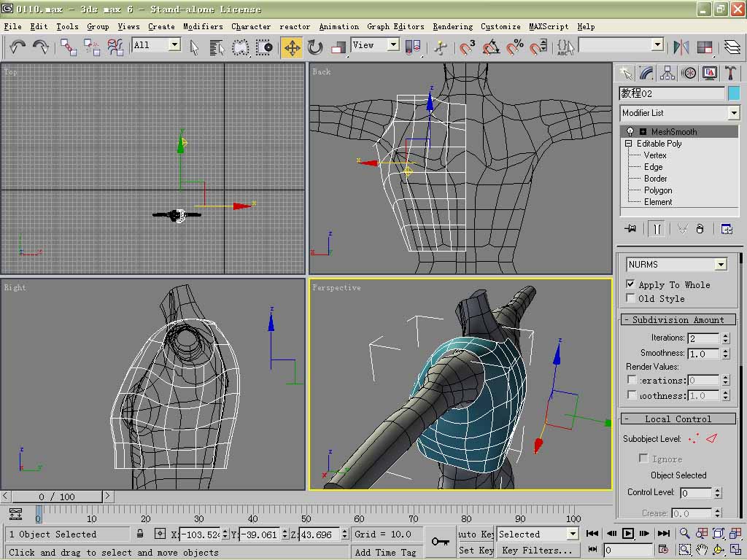
Task: Click Bind to Space Warp icon
Action: (115, 47)
